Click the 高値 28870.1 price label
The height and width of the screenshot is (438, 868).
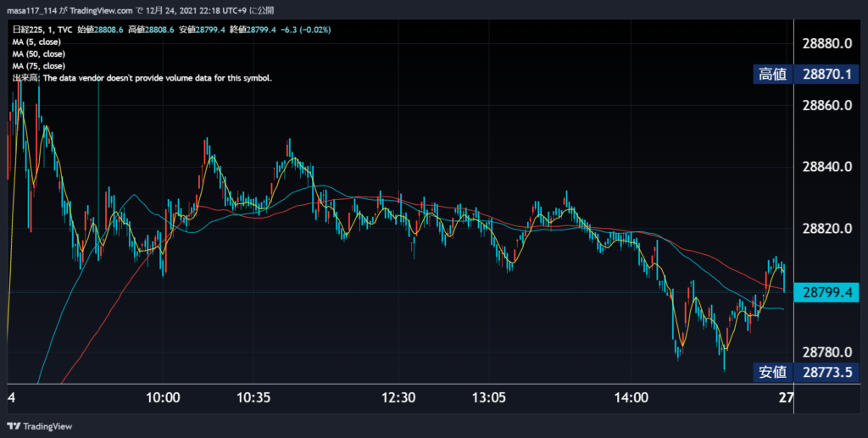click(x=806, y=74)
